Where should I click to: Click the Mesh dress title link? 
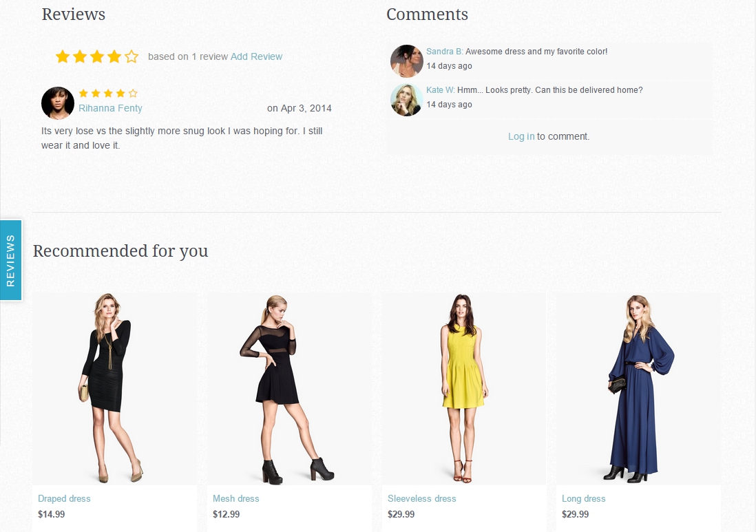[235, 499]
